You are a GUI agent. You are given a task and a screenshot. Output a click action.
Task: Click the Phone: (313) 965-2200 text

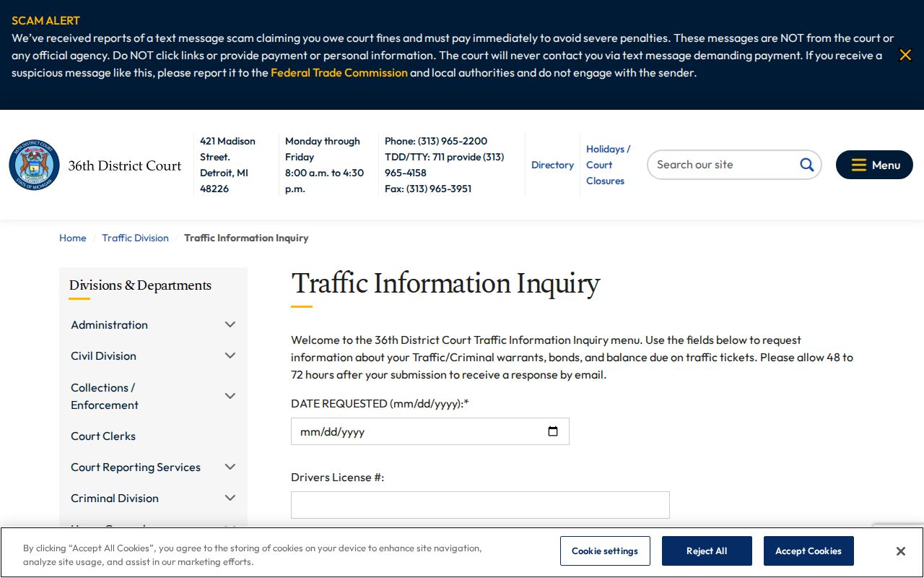[436, 141]
